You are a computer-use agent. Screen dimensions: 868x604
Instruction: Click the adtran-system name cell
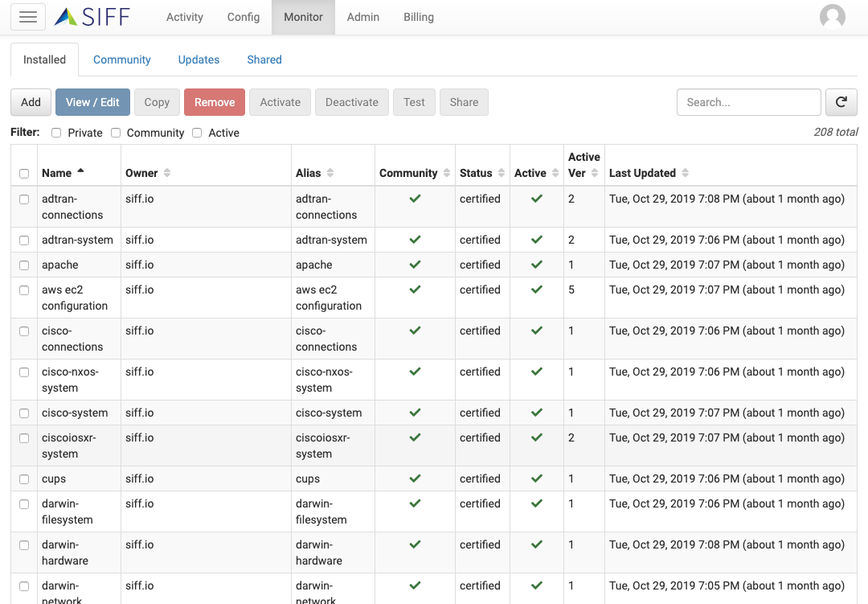[x=77, y=240]
